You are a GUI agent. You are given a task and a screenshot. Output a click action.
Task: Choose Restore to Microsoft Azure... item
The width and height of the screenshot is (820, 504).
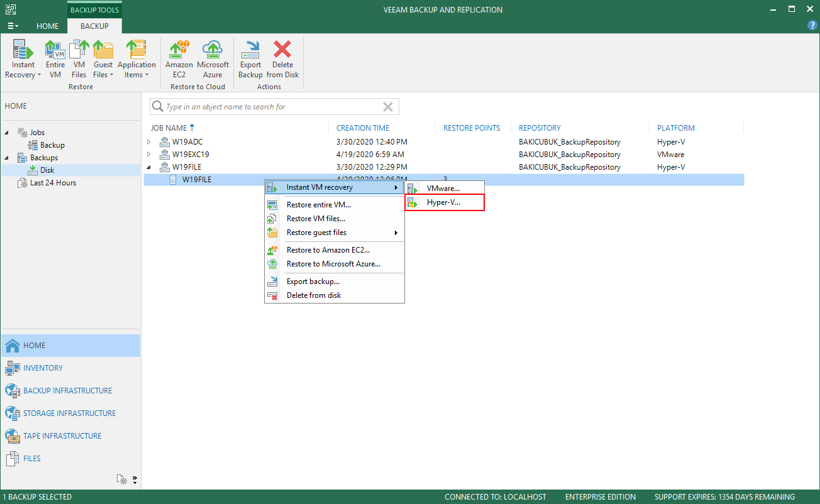coord(334,264)
